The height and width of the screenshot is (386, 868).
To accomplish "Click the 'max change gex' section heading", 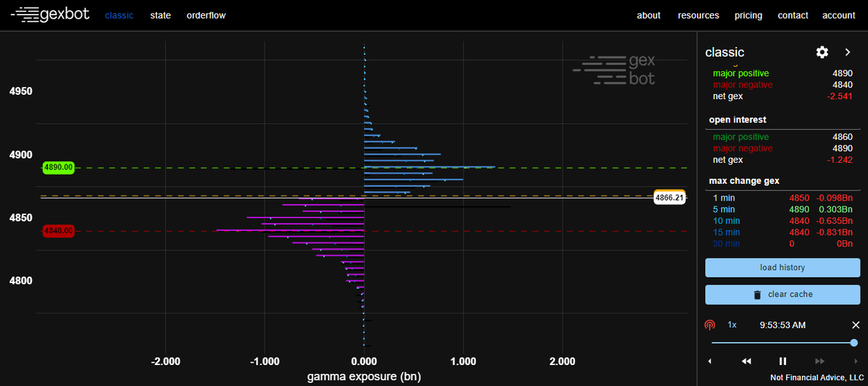I will [x=744, y=180].
